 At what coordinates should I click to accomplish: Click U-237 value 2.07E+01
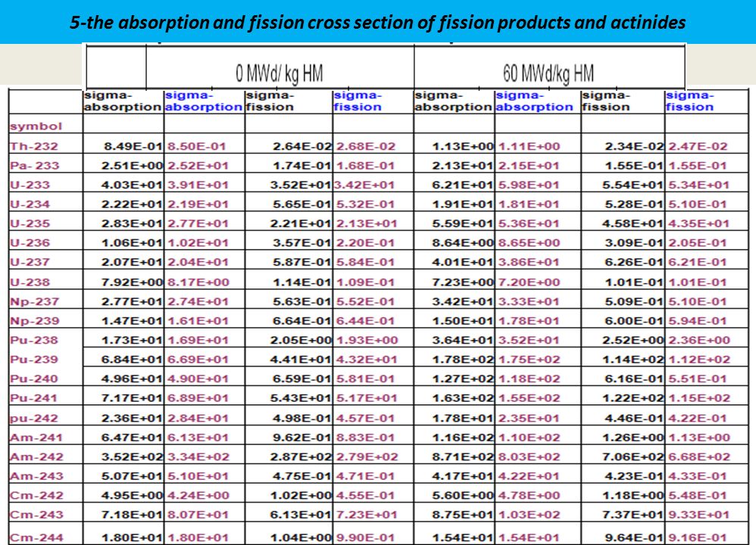[x=132, y=262]
